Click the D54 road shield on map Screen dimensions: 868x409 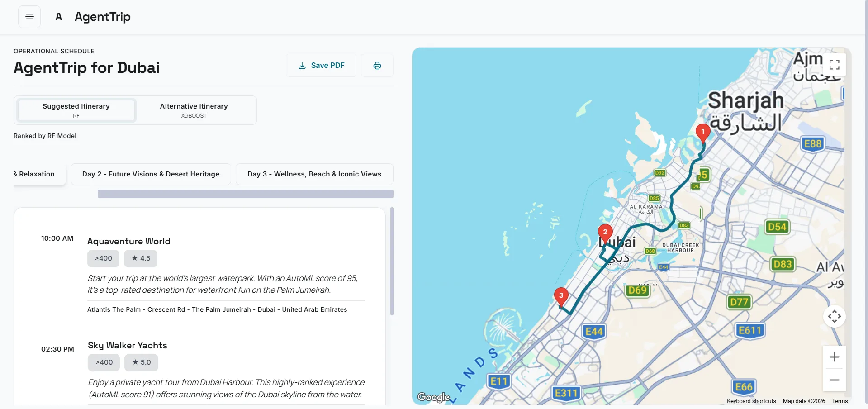777,227
